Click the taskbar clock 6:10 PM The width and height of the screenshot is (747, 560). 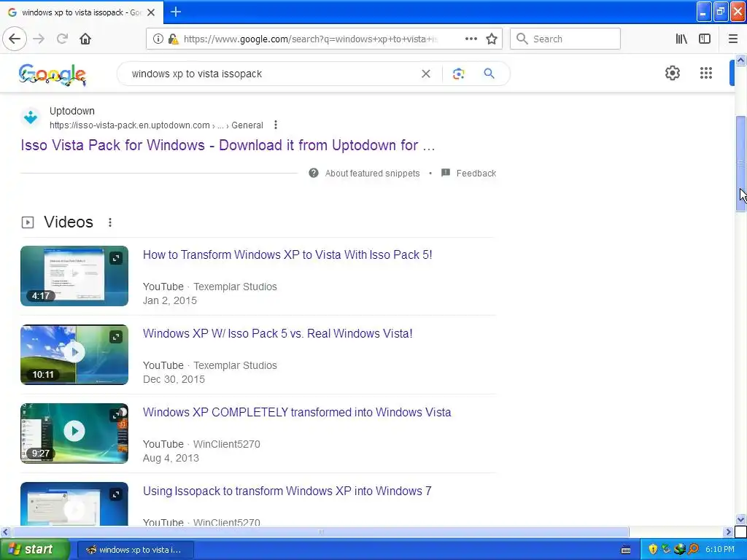[720, 550]
